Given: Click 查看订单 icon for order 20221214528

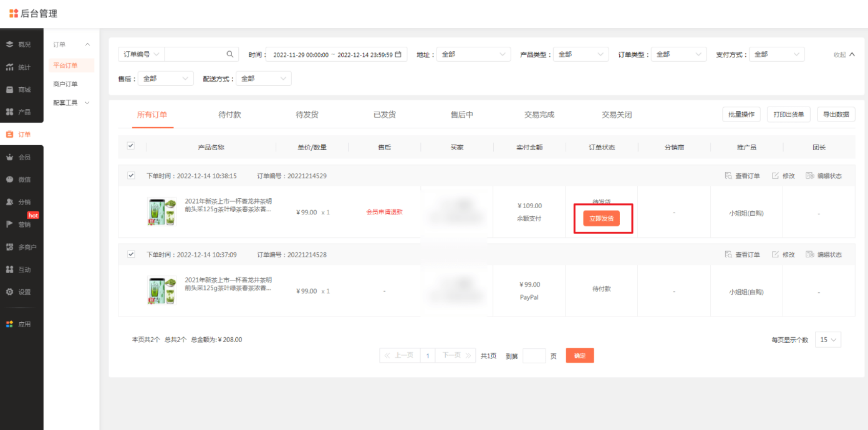Looking at the screenshot, I should [x=728, y=254].
